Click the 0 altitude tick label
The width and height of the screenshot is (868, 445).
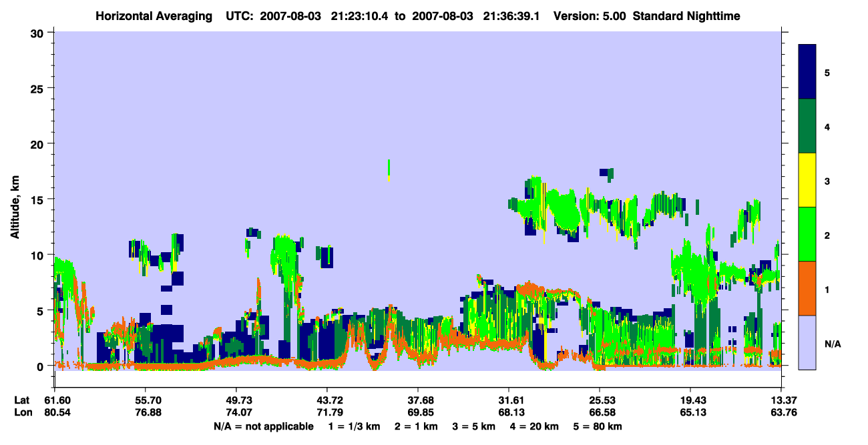(x=42, y=366)
